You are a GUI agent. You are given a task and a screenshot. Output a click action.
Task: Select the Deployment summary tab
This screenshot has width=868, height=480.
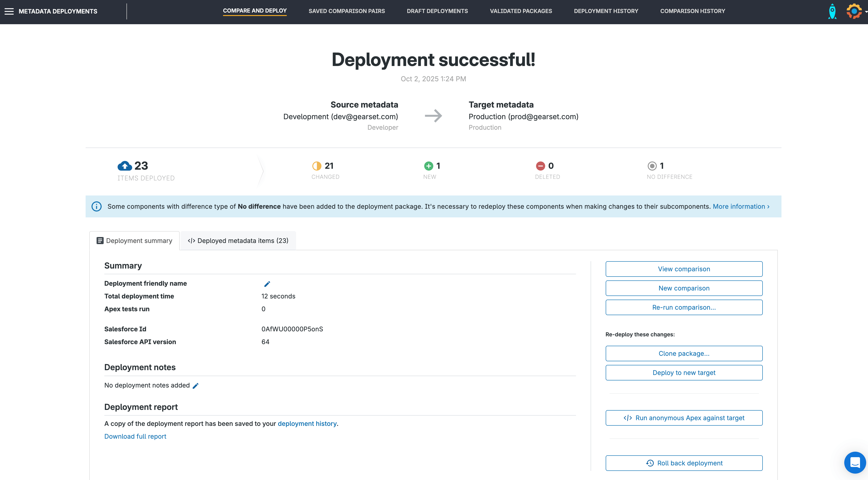point(134,240)
